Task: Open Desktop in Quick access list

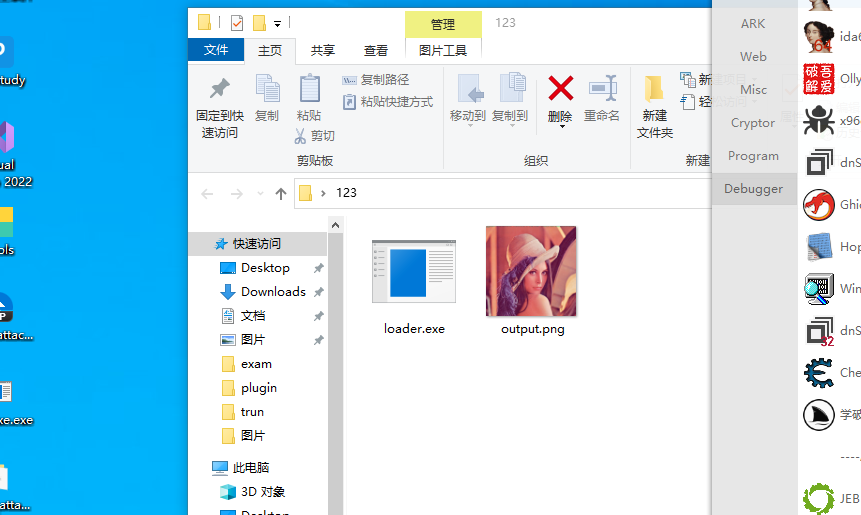Action: [265, 267]
